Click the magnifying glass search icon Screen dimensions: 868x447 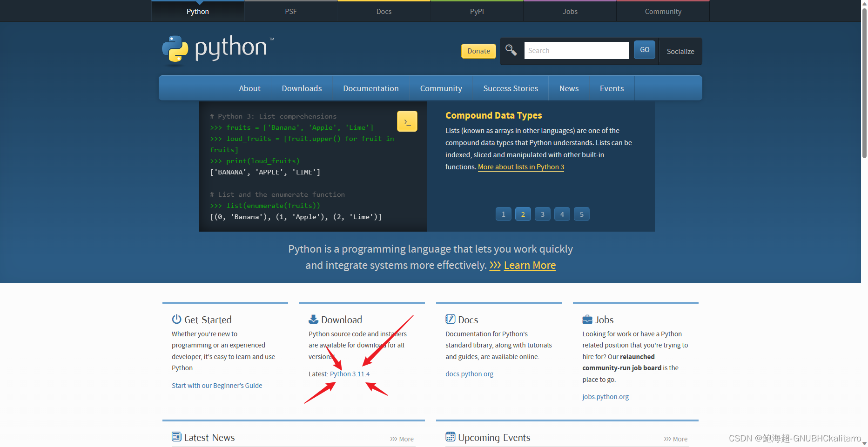click(x=511, y=50)
